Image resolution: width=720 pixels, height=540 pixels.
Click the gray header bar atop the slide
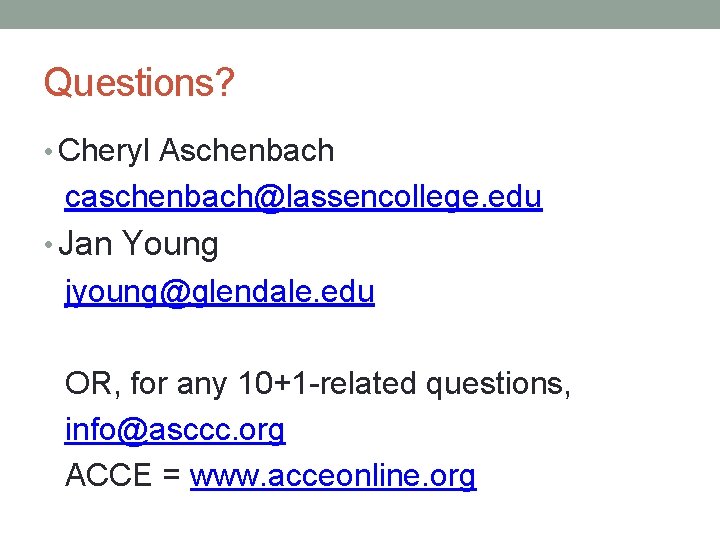[x=360, y=14]
